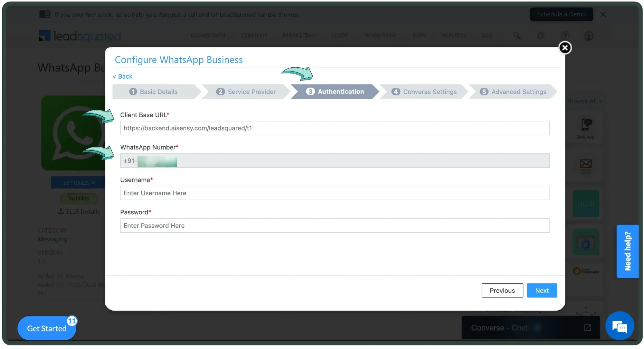Open the Reports menu
The image size is (644, 349).
tap(454, 35)
